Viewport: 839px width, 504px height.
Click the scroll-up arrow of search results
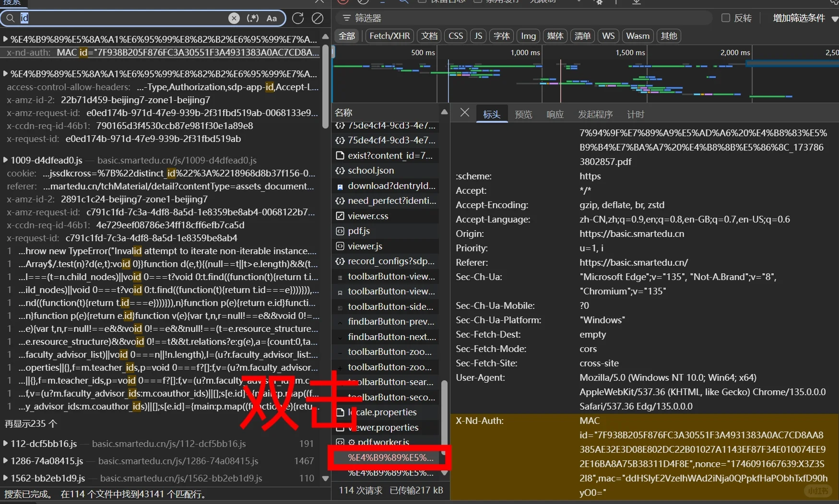pyautogui.click(x=325, y=36)
